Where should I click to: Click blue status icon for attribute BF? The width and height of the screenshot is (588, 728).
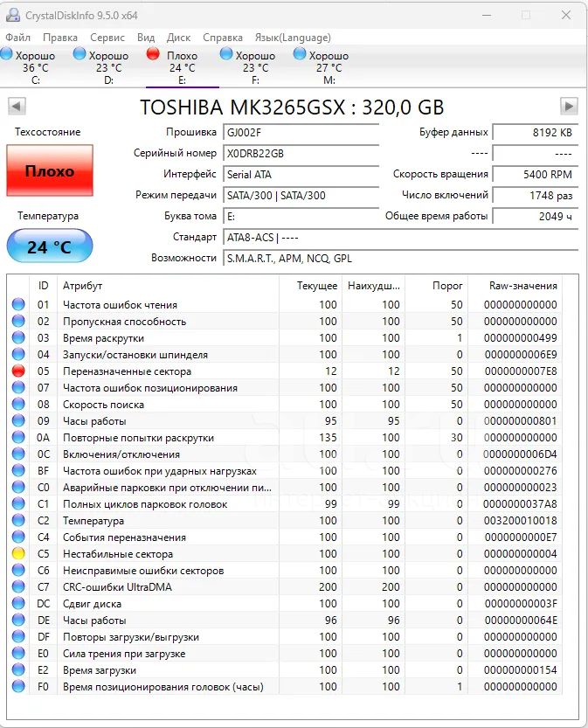coord(18,471)
